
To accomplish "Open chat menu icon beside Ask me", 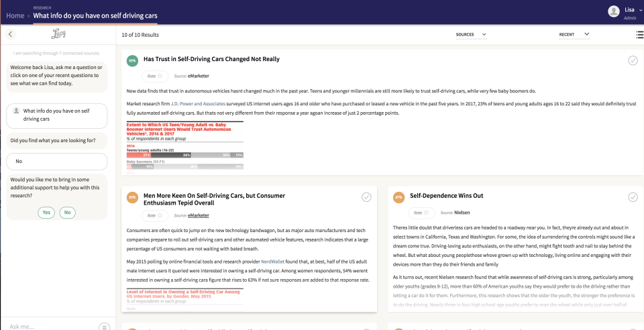I will point(105,327).
